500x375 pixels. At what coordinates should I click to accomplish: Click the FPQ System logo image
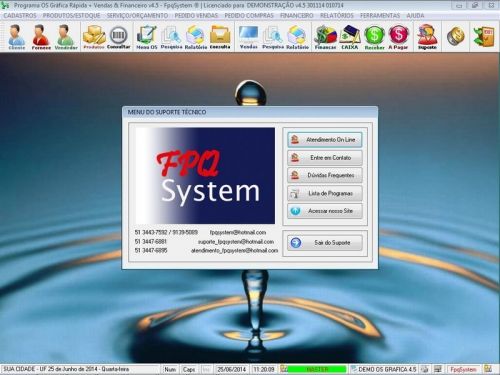click(205, 176)
